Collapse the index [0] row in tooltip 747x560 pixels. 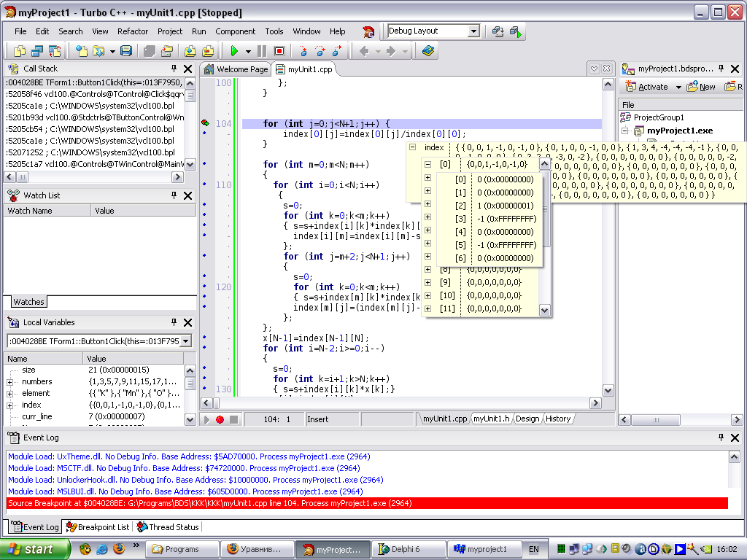pos(427,165)
